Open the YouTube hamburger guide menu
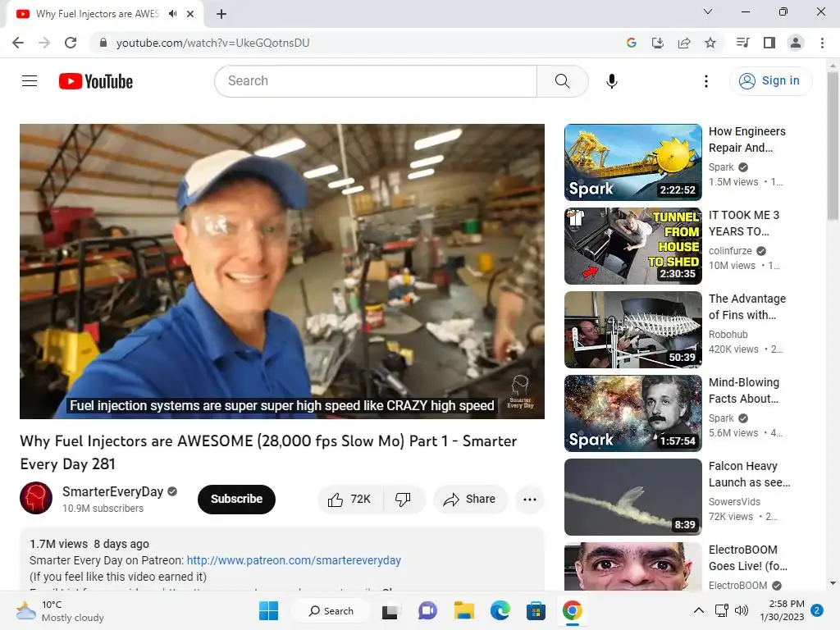 pos(30,81)
